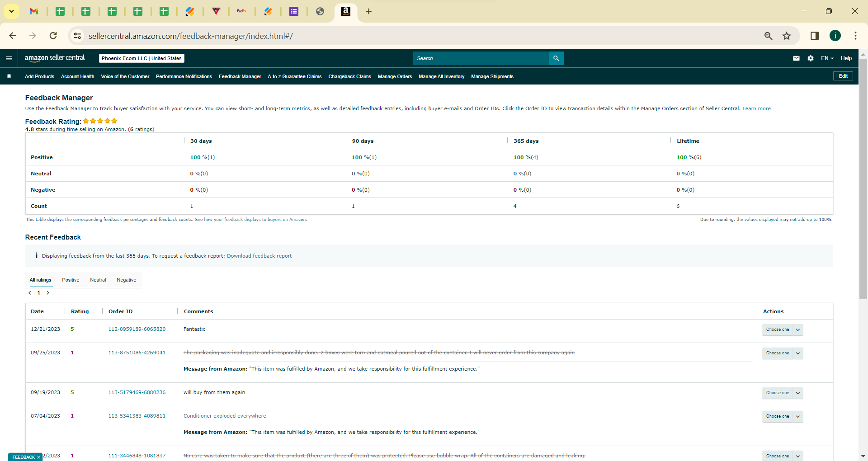The width and height of the screenshot is (868, 461).
Task: Open the Chrome three-dot menu
Action: (855, 36)
